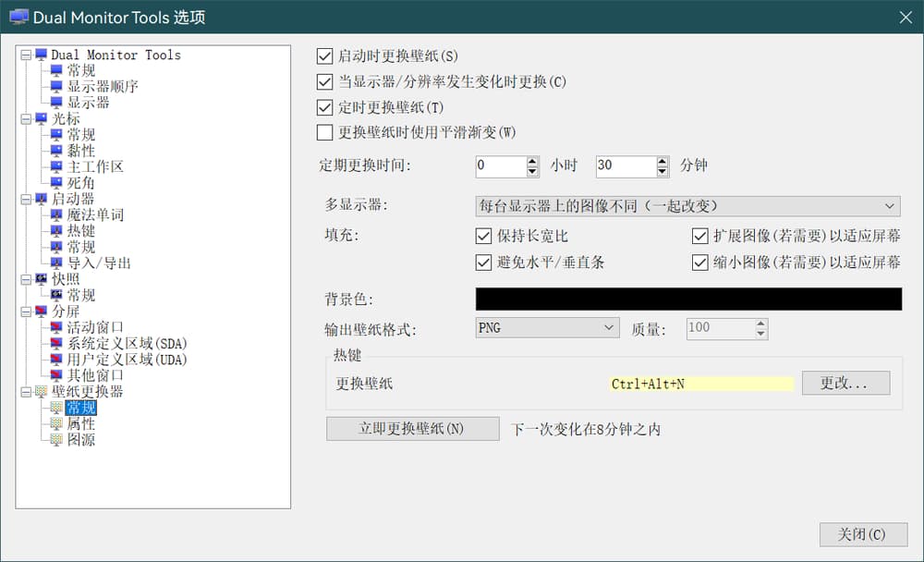Uncheck 保持长宽比 option
The height and width of the screenshot is (562, 924).
click(483, 237)
